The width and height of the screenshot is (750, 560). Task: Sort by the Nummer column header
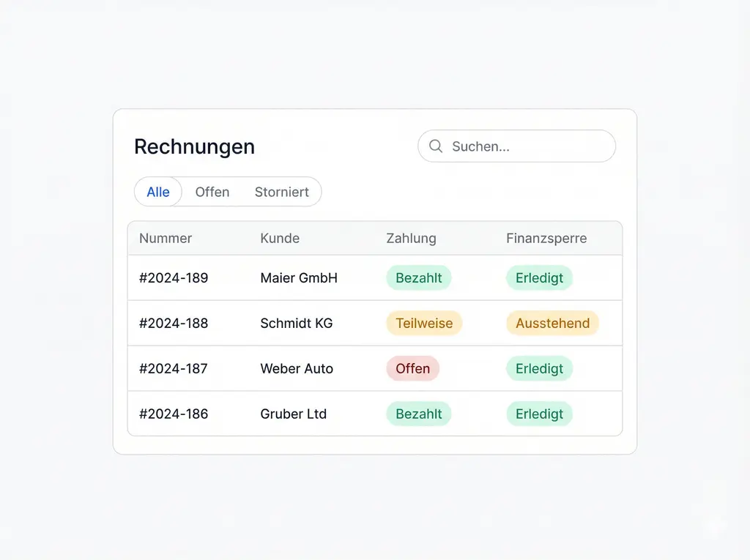point(166,238)
